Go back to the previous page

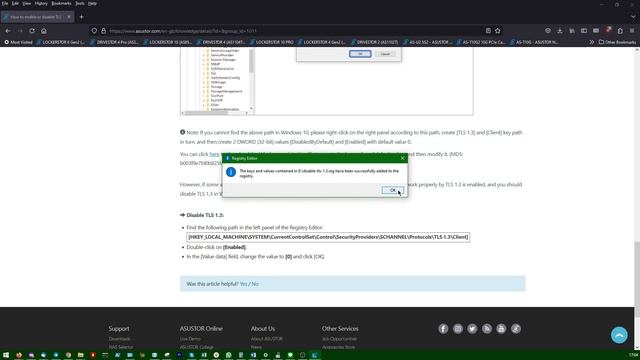(8, 31)
